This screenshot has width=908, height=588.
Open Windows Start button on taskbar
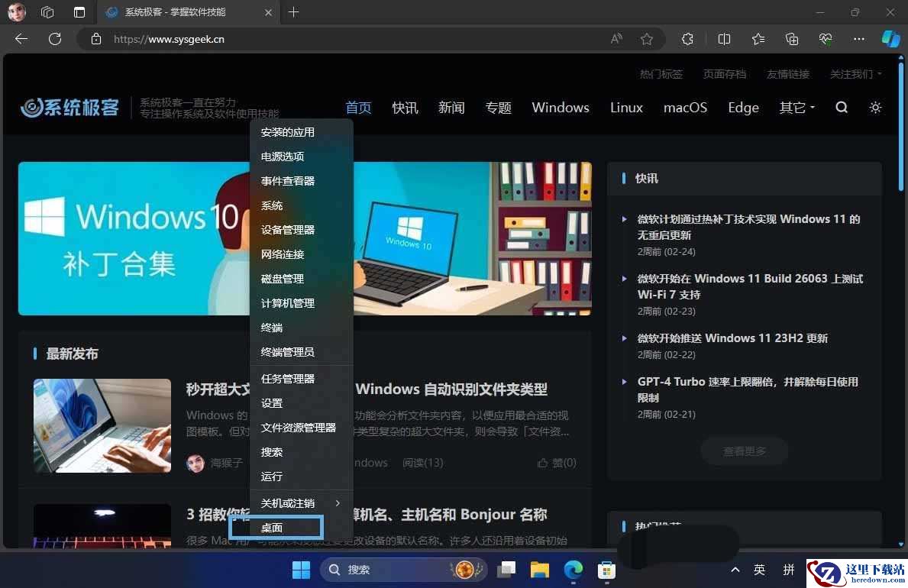tap(301, 570)
